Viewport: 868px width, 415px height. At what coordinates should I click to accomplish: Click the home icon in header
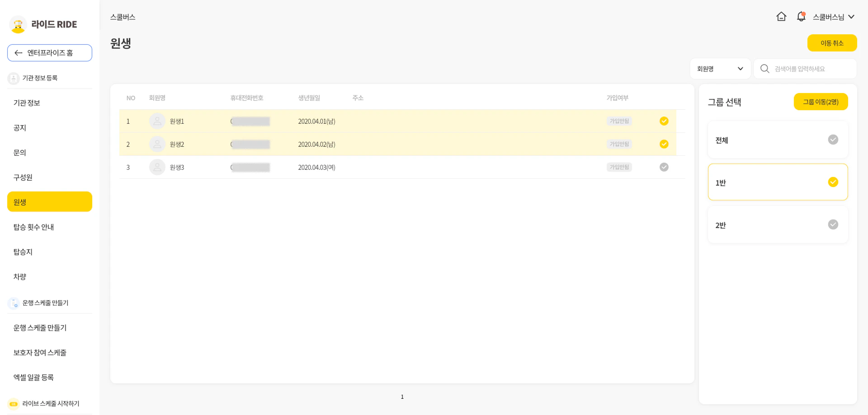point(781,17)
